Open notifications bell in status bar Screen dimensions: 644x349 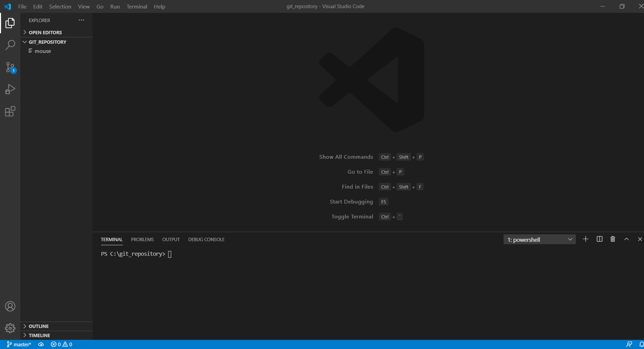641,344
